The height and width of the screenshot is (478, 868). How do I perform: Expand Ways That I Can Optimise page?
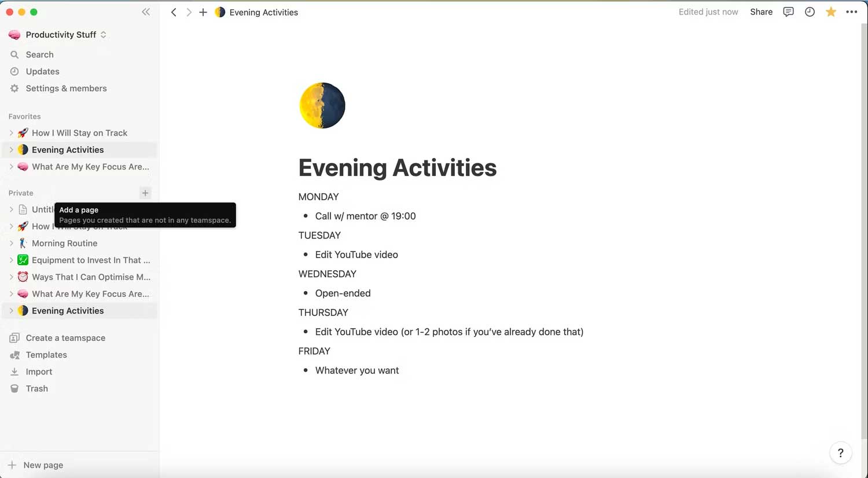pyautogui.click(x=11, y=277)
